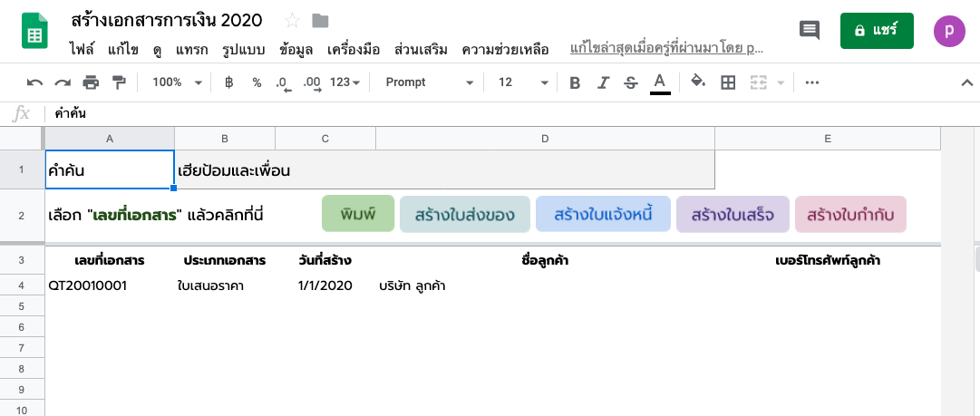Click the Undo arrow
980x416 pixels.
(x=35, y=82)
